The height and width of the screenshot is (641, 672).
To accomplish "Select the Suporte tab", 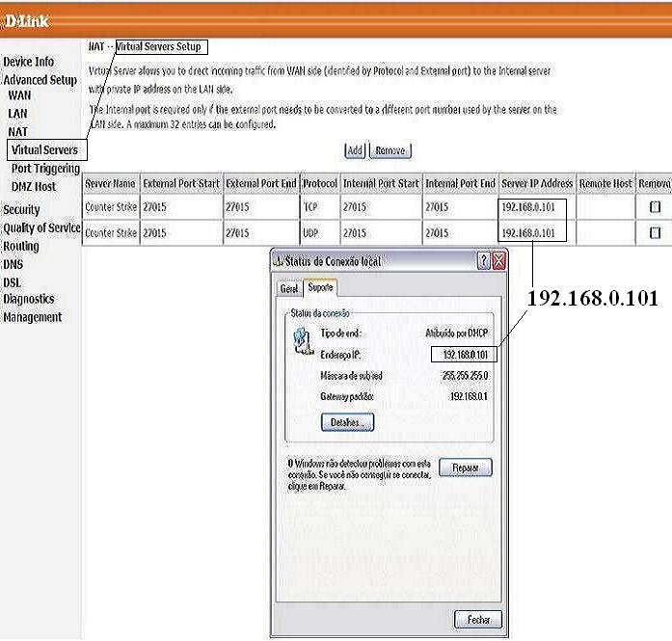I will (318, 287).
